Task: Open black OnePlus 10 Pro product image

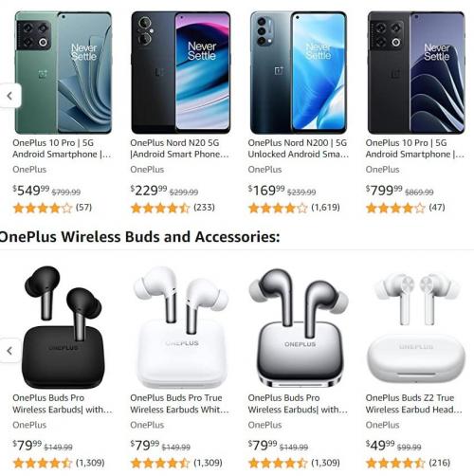Action: pos(416,73)
